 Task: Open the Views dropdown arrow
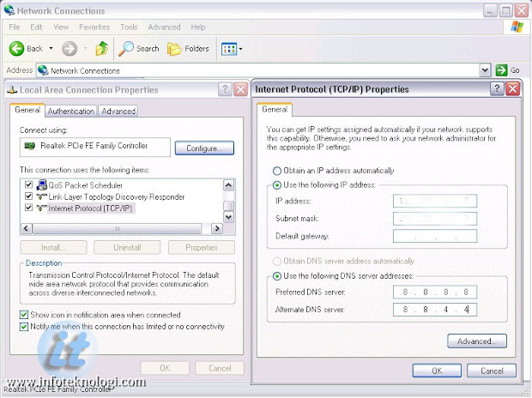click(x=240, y=49)
